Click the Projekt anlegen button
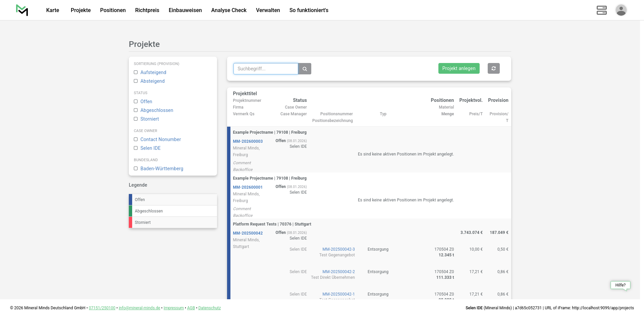Viewport: 644px width, 316px height. (x=459, y=68)
